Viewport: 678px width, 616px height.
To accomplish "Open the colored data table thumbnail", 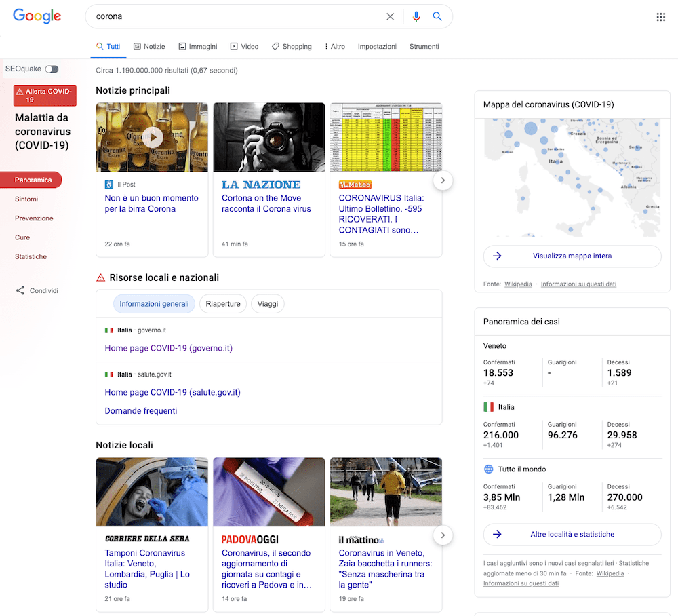I will pos(386,137).
